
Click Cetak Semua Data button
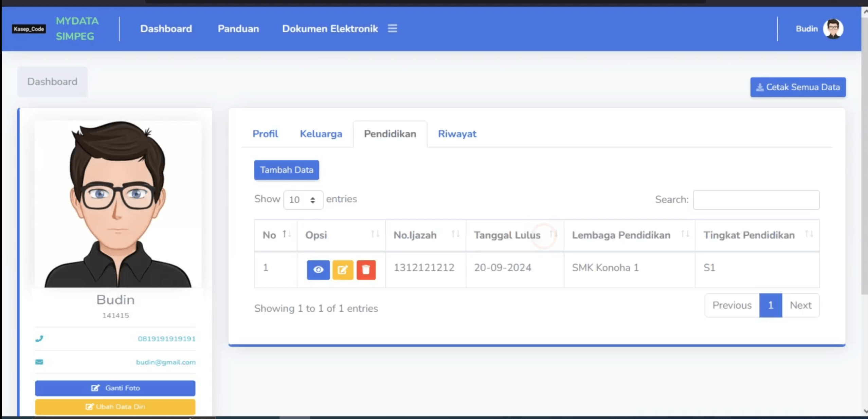tap(798, 87)
